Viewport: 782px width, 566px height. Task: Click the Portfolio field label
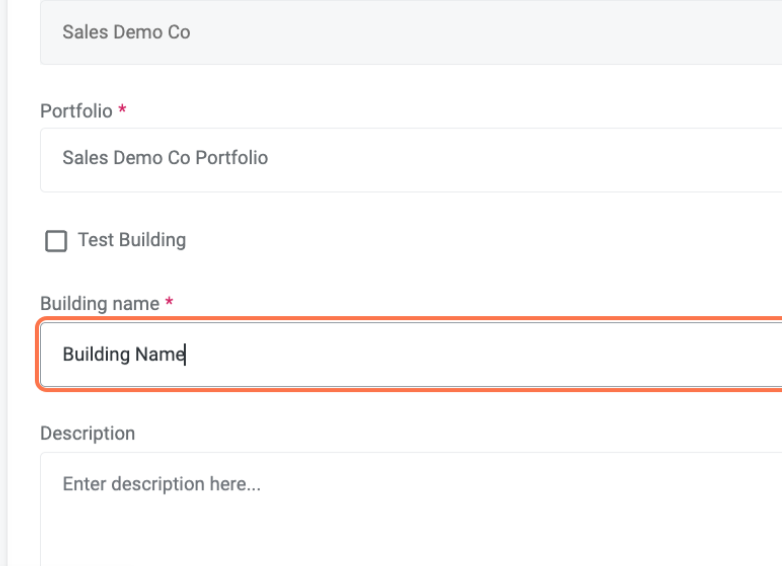[x=76, y=111]
